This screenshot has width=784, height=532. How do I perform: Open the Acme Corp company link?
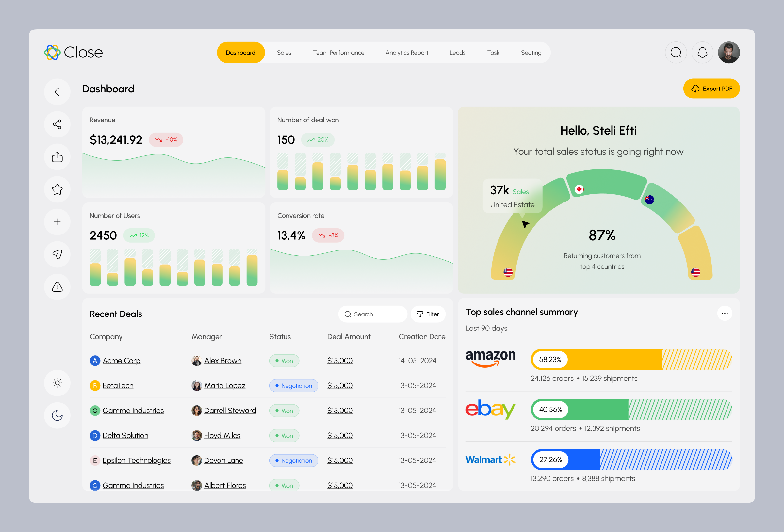(x=122, y=361)
